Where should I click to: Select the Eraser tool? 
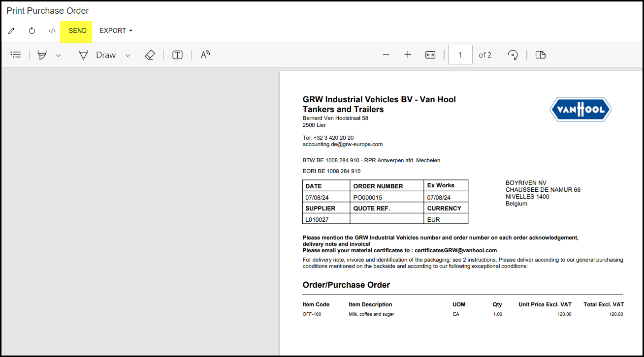(150, 55)
